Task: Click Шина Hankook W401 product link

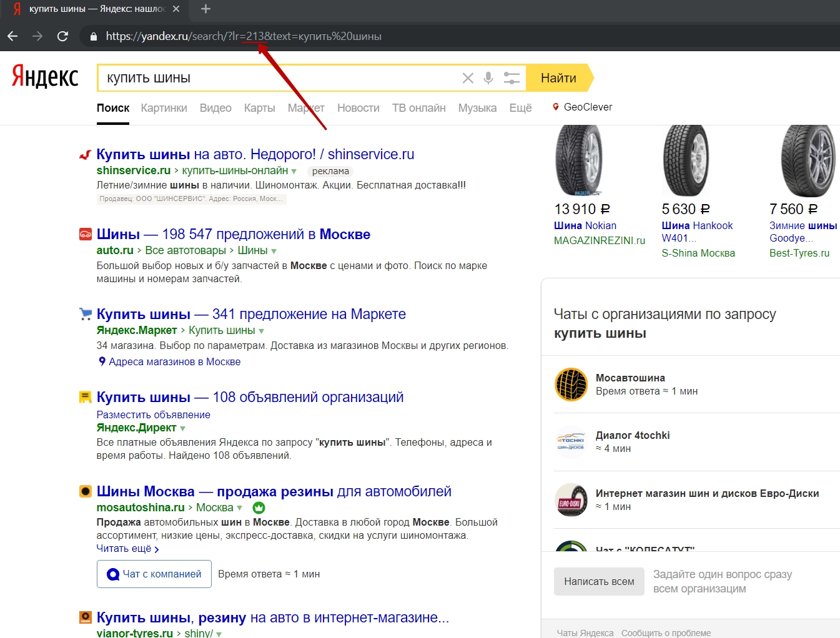Action: (x=697, y=232)
